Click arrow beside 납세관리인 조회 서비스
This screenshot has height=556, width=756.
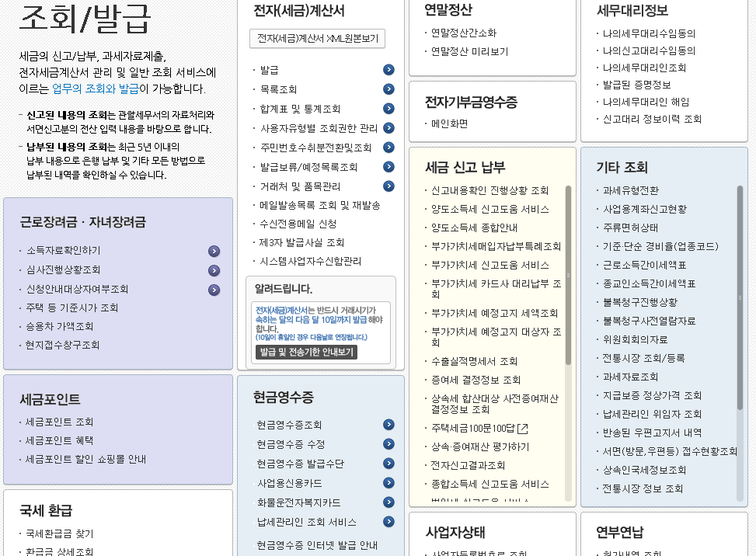(x=388, y=522)
